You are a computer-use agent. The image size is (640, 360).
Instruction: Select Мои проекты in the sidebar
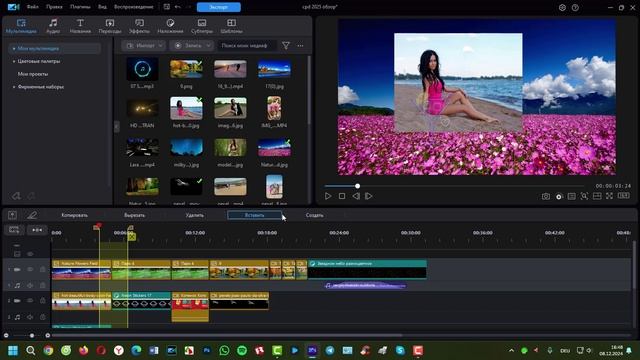(33, 74)
